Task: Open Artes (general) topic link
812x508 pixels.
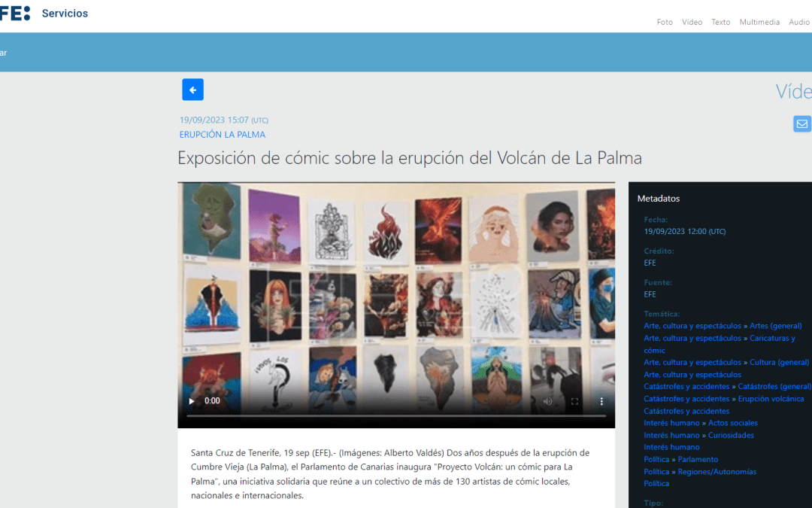Action: pos(775,326)
